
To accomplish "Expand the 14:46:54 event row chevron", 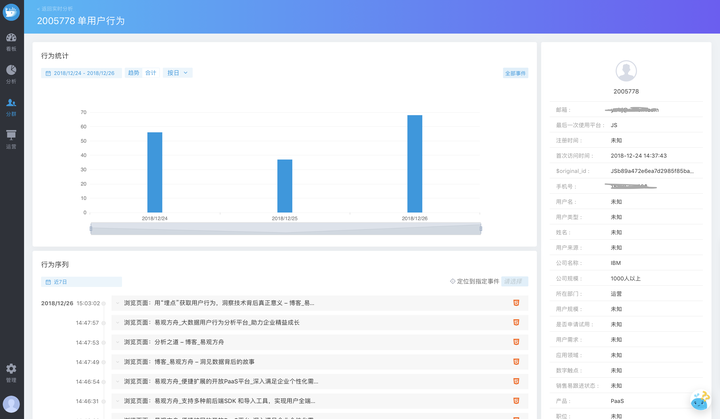I will pos(118,381).
